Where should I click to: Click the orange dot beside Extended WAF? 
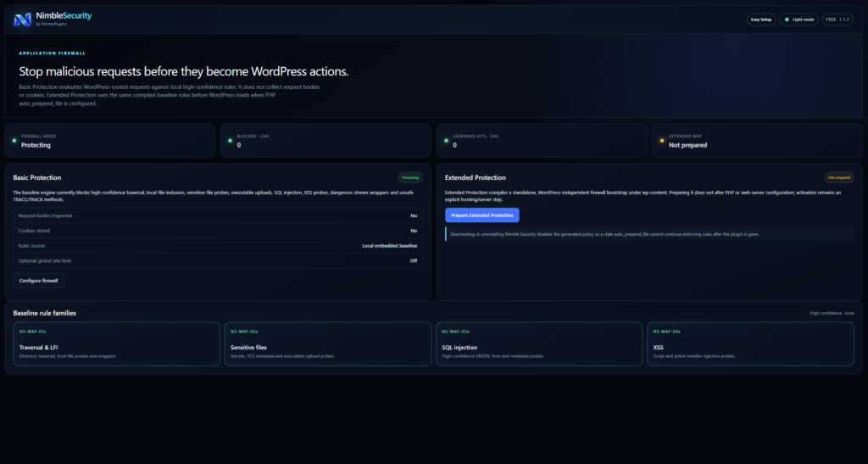(x=662, y=141)
